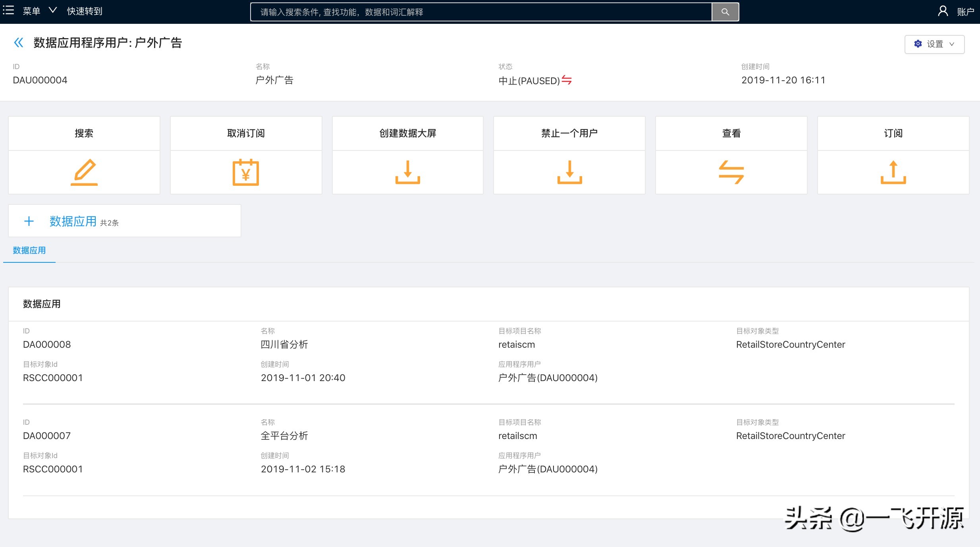Screen dimensions: 980x547
Task: Expand the 数据应用 section with plus sign
Action: 29,221
